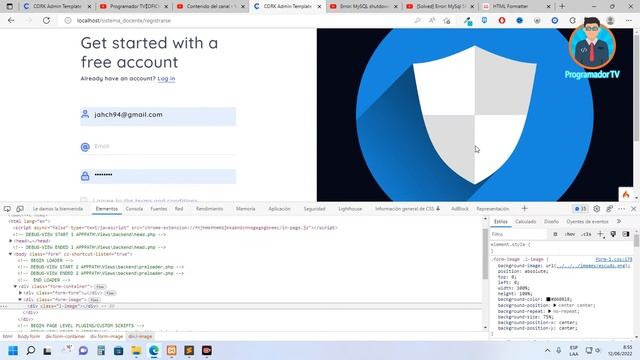Open the issues counter badge in DevTools

580,209
